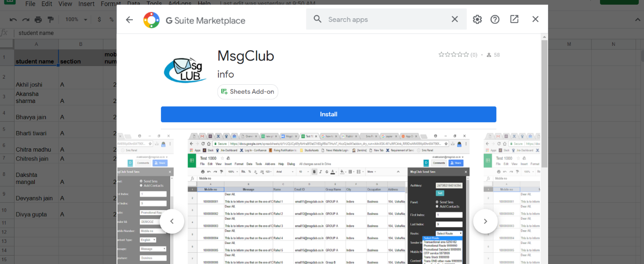Show next screenshot in carousel
644x264 pixels.
tap(485, 221)
